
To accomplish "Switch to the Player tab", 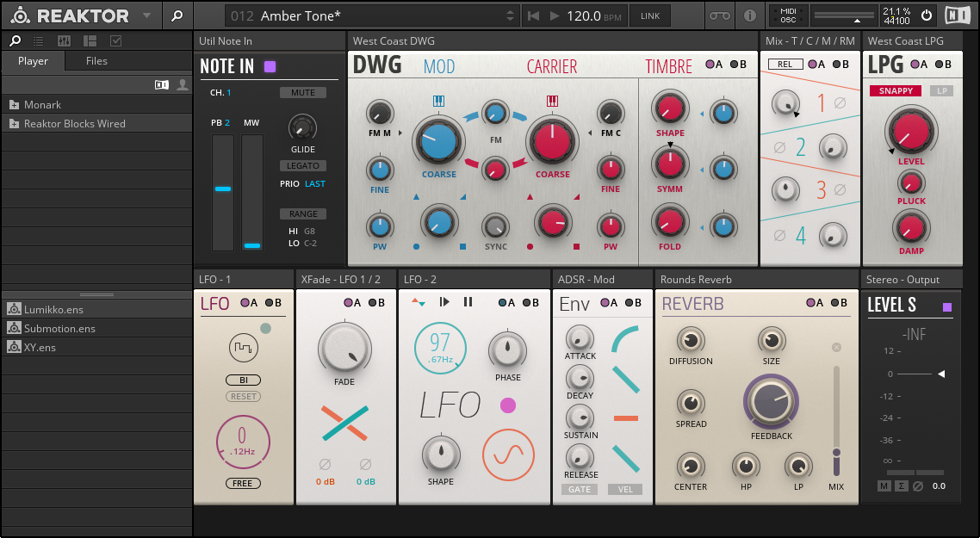I will click(x=33, y=60).
